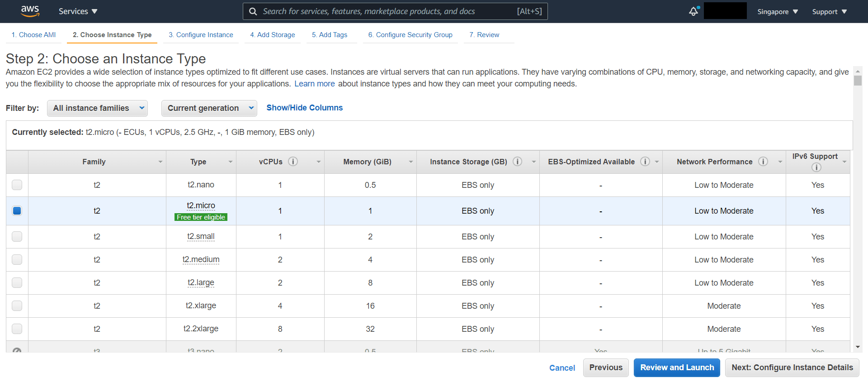Click the Moderate network cell for t2.xlarge
The height and width of the screenshot is (387, 868).
[x=724, y=306]
